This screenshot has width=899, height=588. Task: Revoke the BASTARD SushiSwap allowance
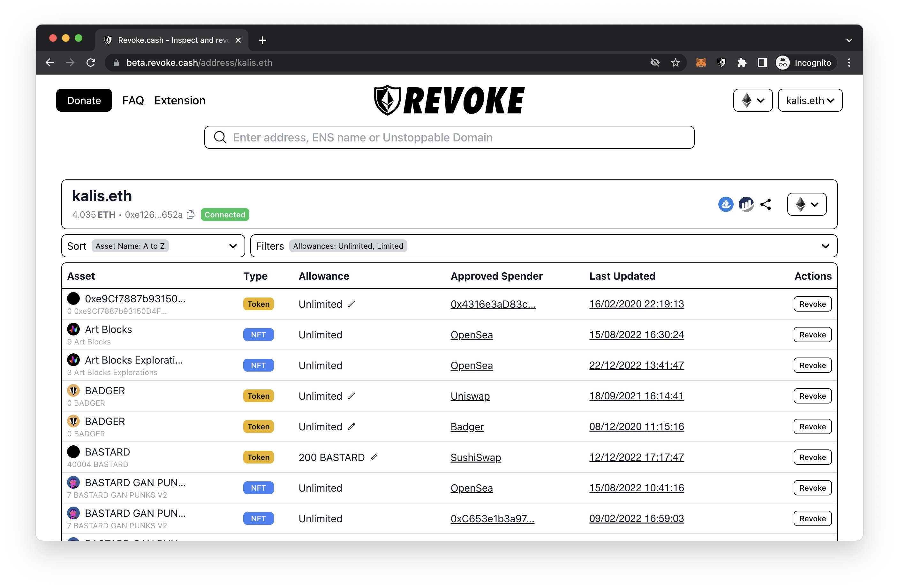pos(812,457)
